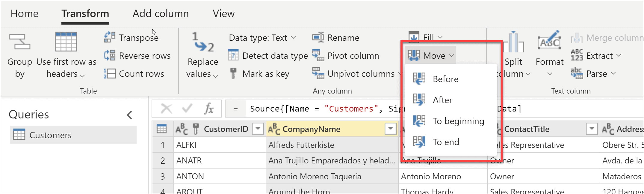Choose After from the Move menu
This screenshot has width=644, height=194.
tap(451, 100)
